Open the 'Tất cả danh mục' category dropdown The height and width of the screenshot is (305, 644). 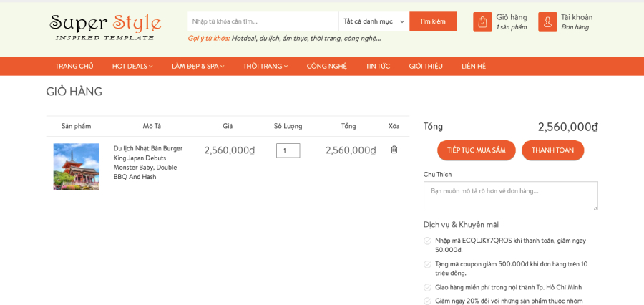pyautogui.click(x=374, y=21)
